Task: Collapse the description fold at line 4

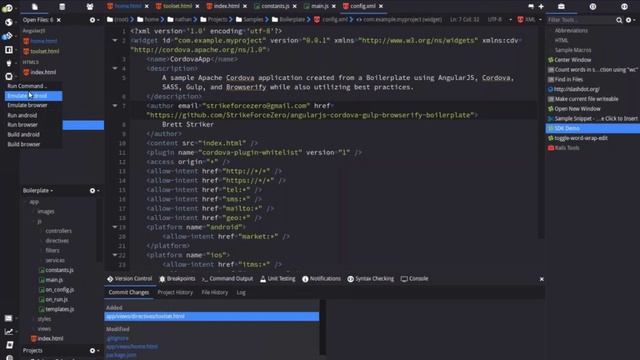Action: (115, 68)
